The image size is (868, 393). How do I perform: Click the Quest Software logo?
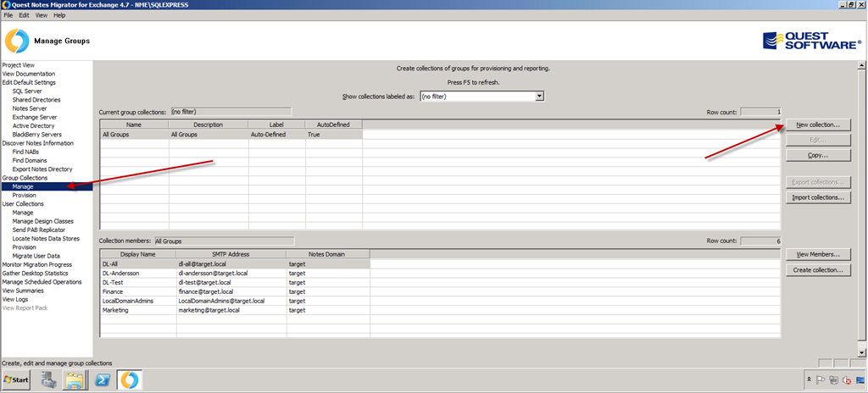(x=812, y=41)
